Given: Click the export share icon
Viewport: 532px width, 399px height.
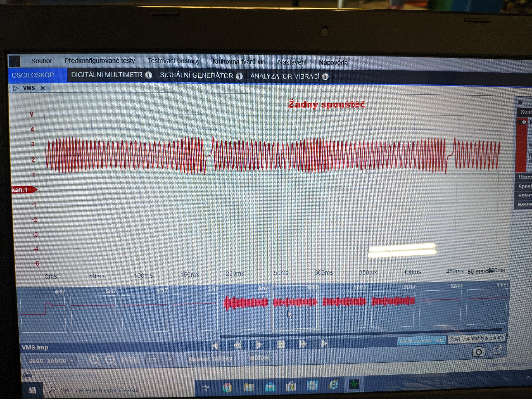Looking at the screenshot, I should click(497, 350).
